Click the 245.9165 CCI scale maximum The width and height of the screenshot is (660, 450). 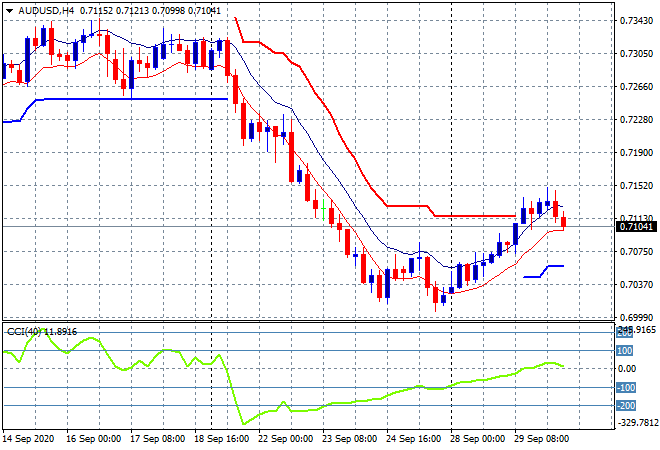tap(635, 329)
